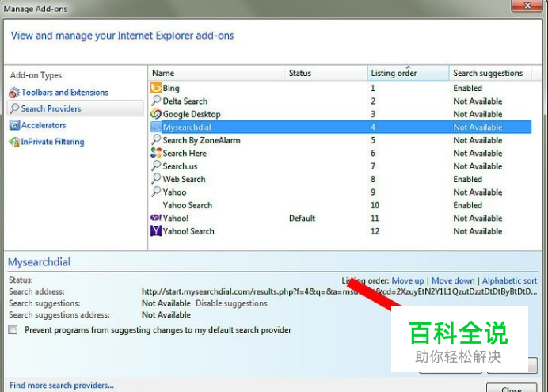
Task: Click the Yahoo! Search Y icon
Action: [156, 231]
